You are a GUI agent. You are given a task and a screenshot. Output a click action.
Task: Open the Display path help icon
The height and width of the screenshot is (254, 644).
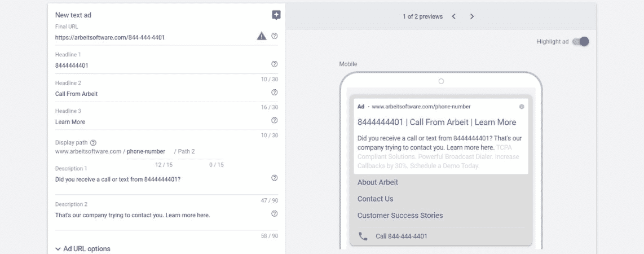93,143
